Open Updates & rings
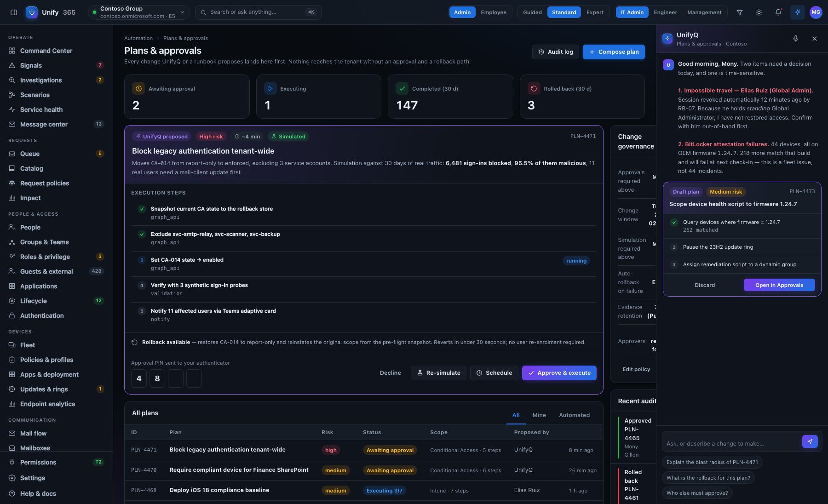Viewport: 828px width, 504px height. 56,389
